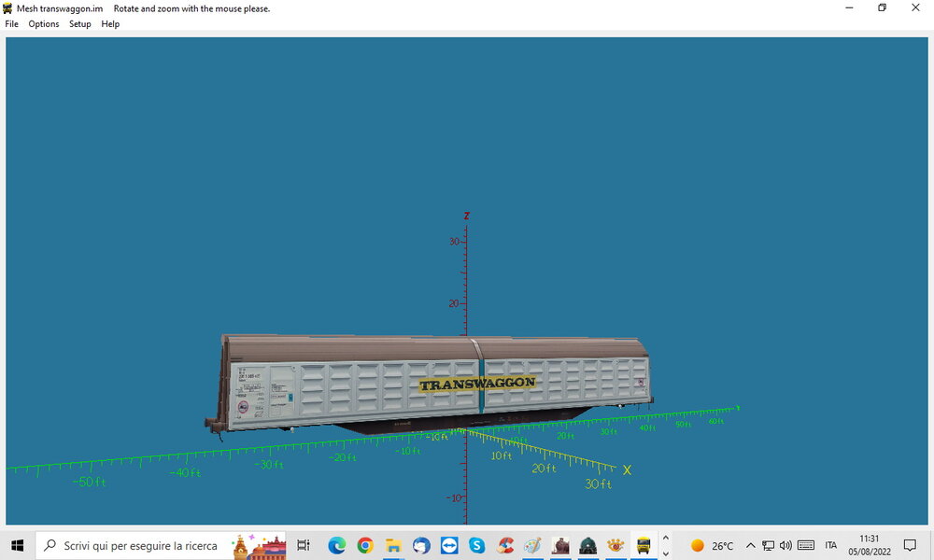Open the clock showing 11:31
The image size is (934, 560).
click(870, 545)
